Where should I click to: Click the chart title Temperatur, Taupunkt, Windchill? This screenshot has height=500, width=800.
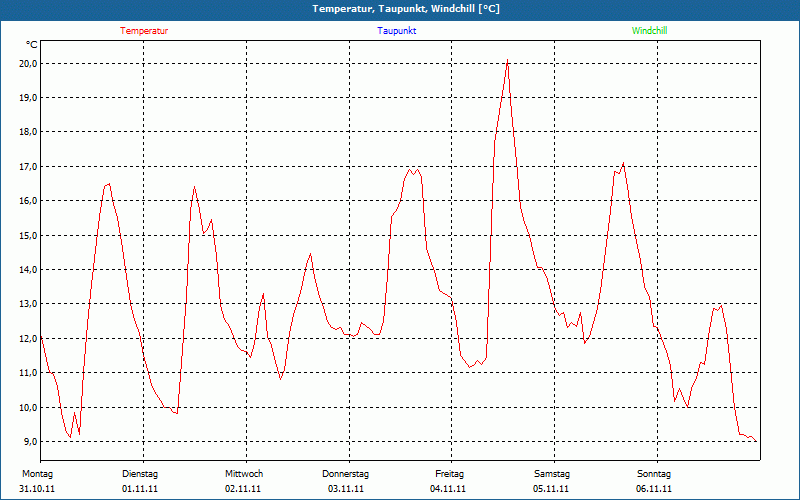click(406, 9)
